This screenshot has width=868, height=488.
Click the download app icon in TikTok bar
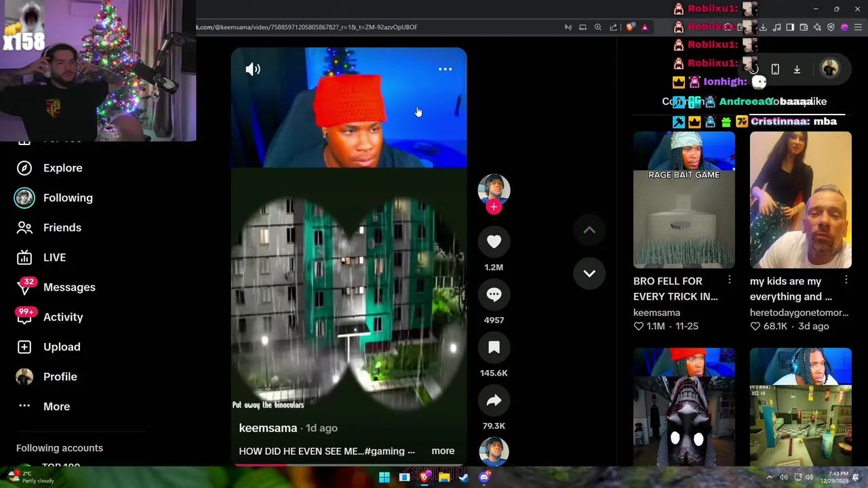[797, 69]
